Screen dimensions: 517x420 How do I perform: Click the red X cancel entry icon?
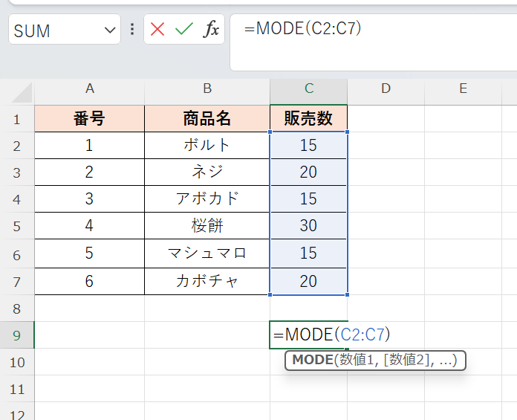pyautogui.click(x=157, y=30)
